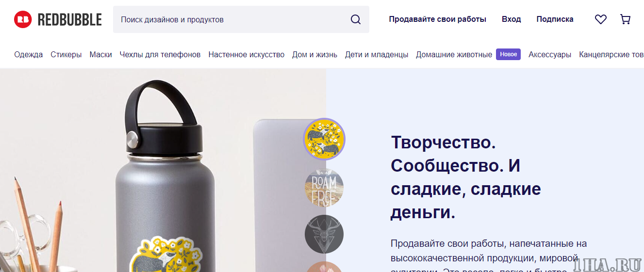Click the search magnifier icon

click(x=356, y=19)
